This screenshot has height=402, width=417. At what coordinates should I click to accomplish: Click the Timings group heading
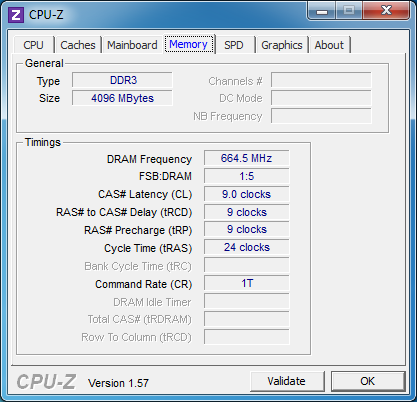tap(43, 142)
